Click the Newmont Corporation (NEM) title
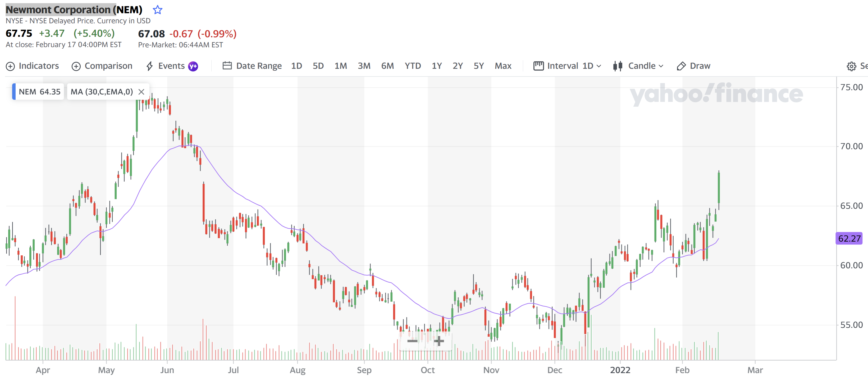 click(x=74, y=10)
